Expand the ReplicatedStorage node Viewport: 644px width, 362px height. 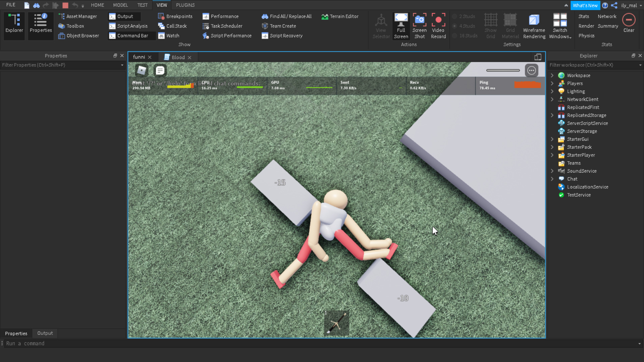tap(552, 115)
